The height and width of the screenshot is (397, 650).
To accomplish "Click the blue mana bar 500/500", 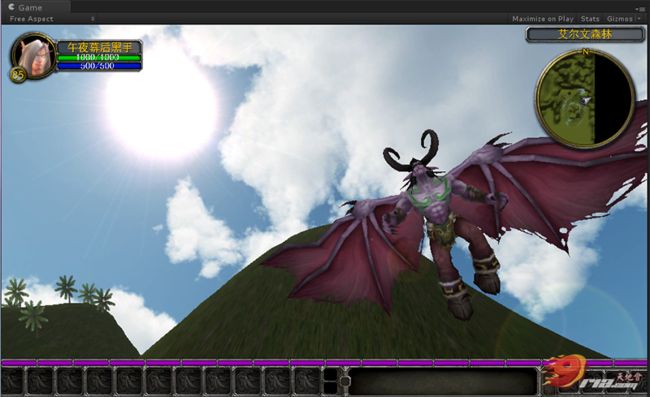I will pyautogui.click(x=99, y=66).
